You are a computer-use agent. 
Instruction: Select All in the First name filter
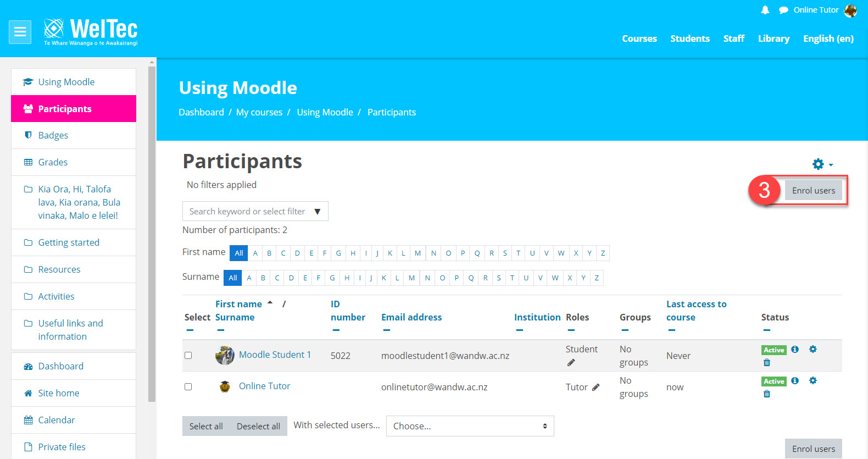pos(238,253)
